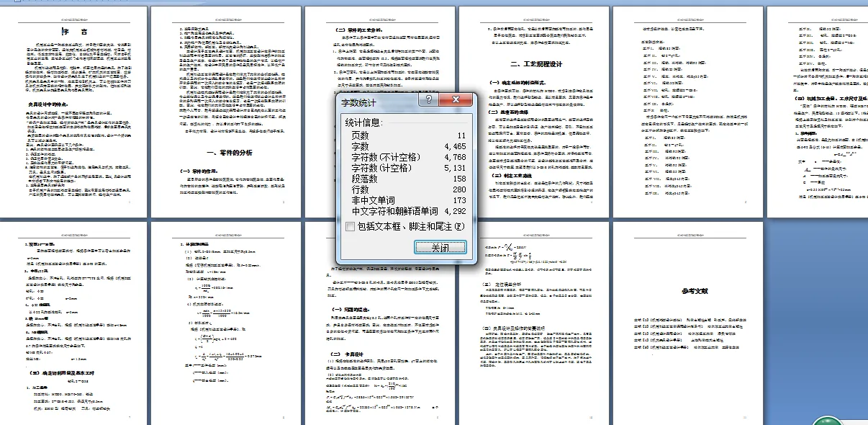Click the 字数 count value 4,465

point(456,147)
